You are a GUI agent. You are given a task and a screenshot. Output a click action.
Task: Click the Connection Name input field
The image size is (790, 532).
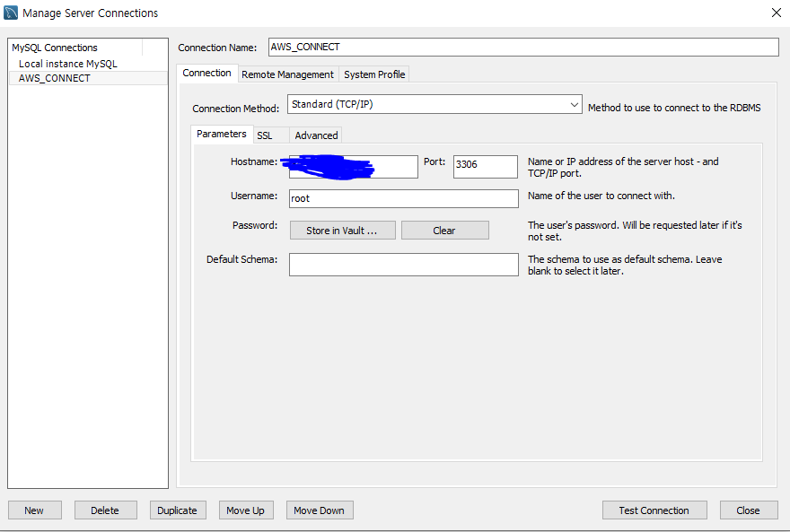point(523,47)
